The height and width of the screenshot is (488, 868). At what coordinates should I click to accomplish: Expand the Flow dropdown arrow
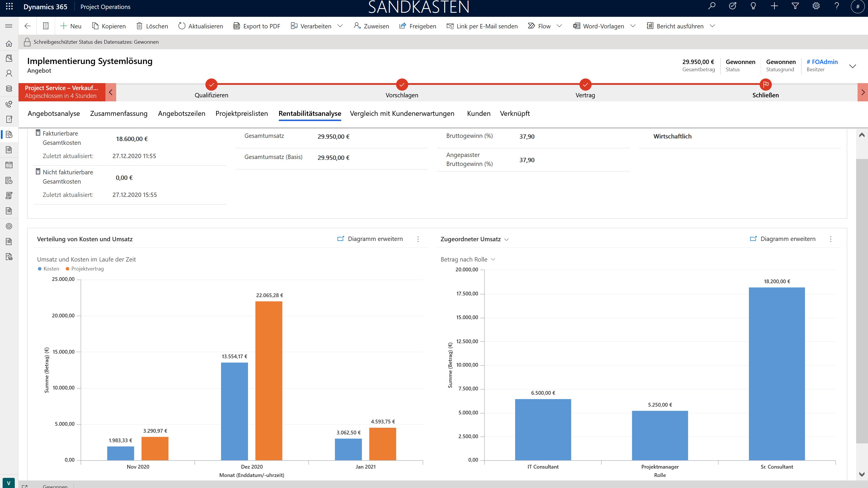(x=559, y=26)
